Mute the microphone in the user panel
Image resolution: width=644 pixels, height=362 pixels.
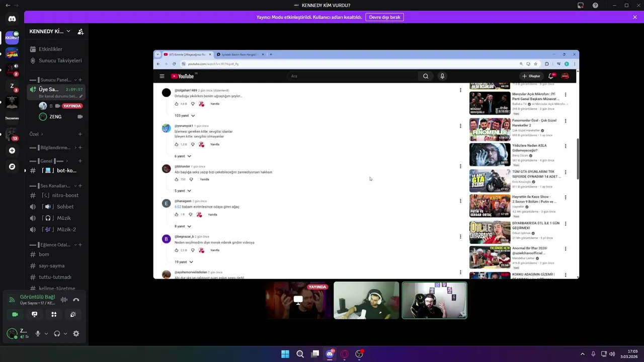tap(38, 333)
